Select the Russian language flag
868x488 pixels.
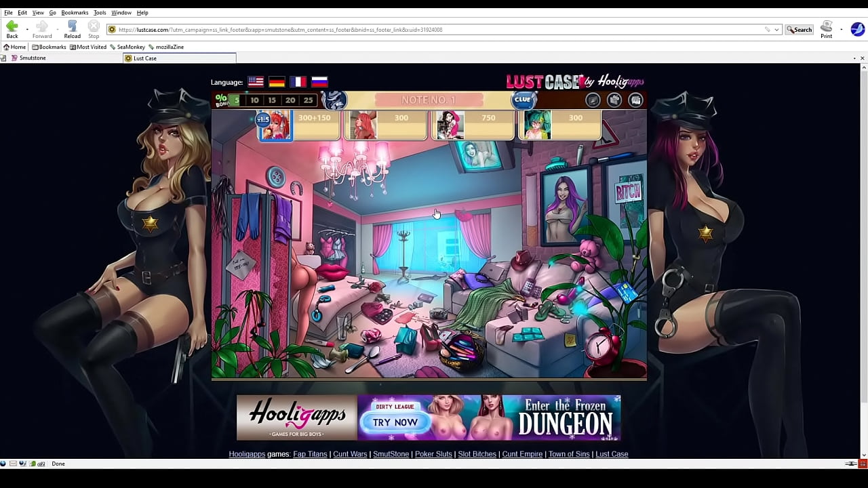(x=319, y=81)
